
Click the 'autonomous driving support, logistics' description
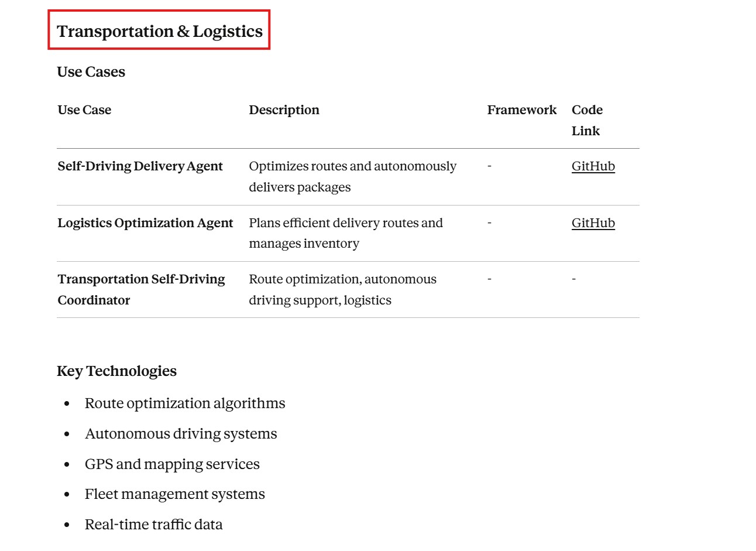(x=342, y=289)
